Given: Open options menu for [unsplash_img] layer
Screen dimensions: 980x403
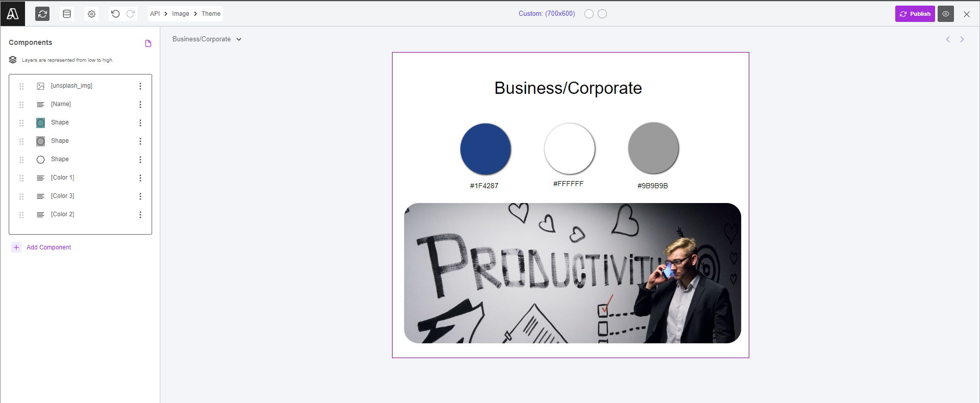Looking at the screenshot, I should pos(140,86).
